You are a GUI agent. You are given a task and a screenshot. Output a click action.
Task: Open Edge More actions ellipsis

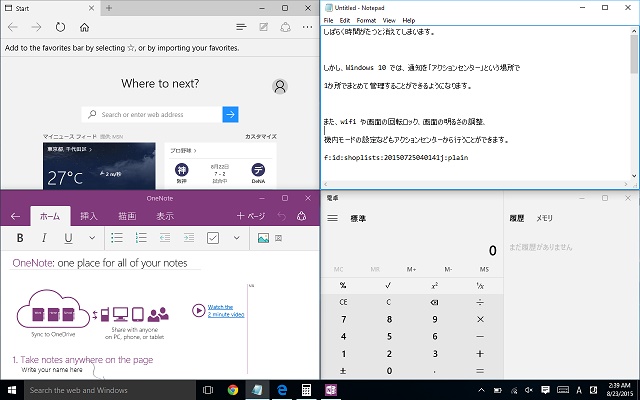pos(307,27)
